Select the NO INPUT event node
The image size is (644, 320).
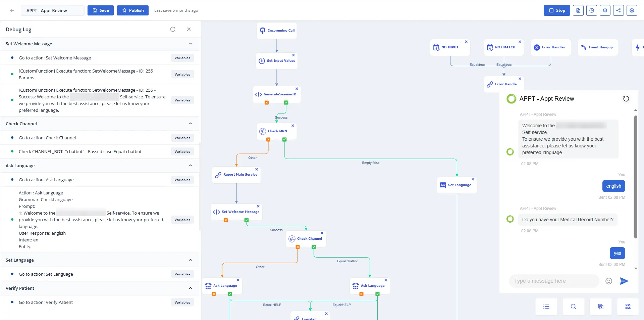click(449, 47)
